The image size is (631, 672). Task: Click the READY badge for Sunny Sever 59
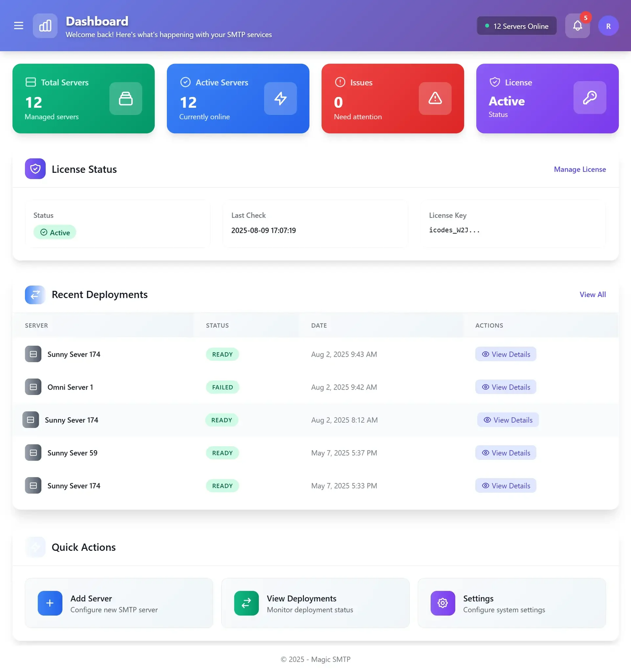point(222,453)
